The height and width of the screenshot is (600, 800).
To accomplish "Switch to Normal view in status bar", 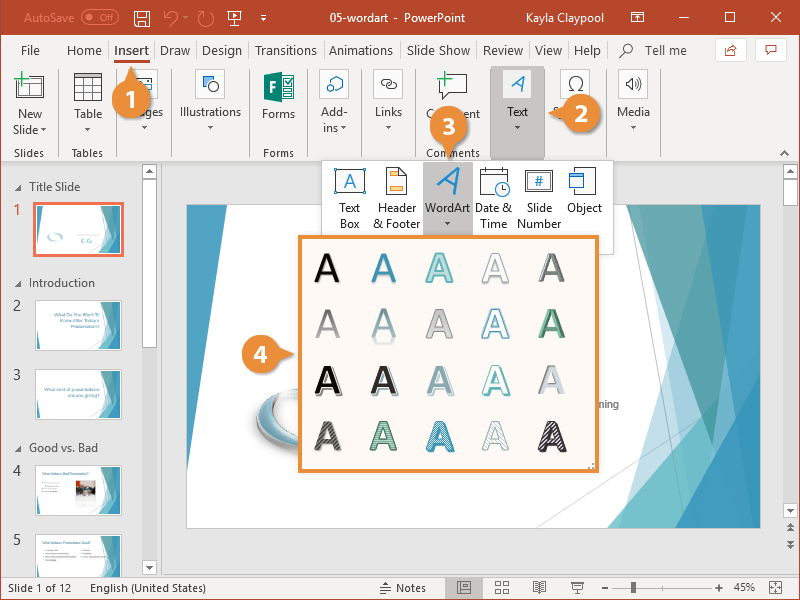I will (464, 588).
